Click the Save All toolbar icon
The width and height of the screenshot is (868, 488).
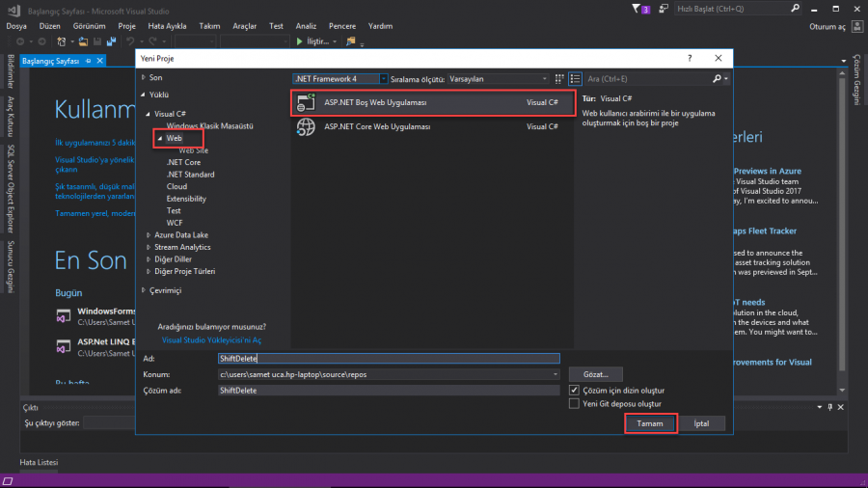point(111,41)
